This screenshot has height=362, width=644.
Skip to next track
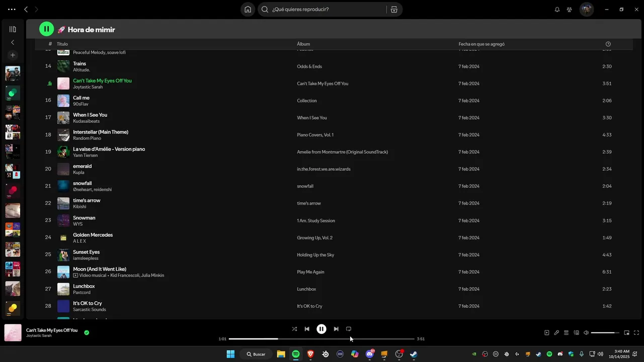(336, 329)
